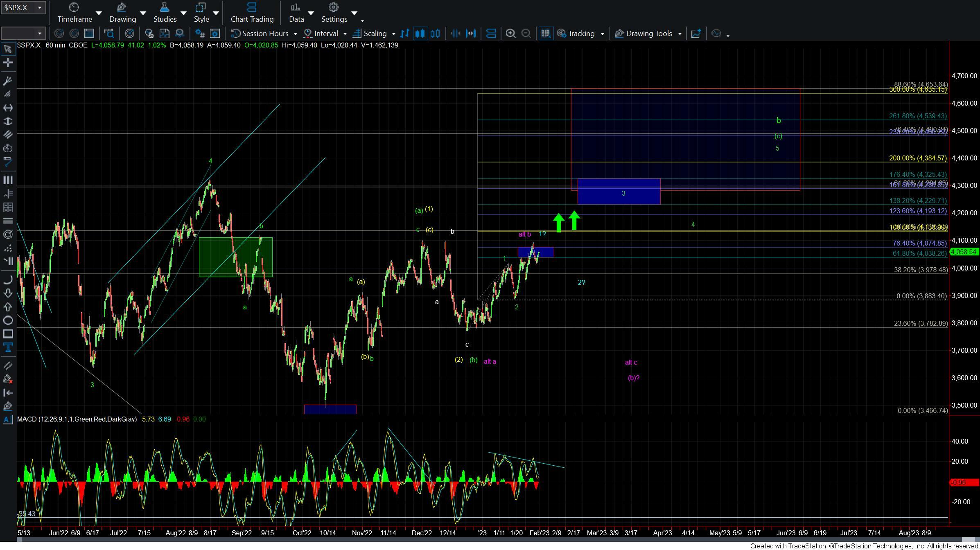The image size is (980, 550).
Task: Select the arc drawing tool
Action: 8,280
